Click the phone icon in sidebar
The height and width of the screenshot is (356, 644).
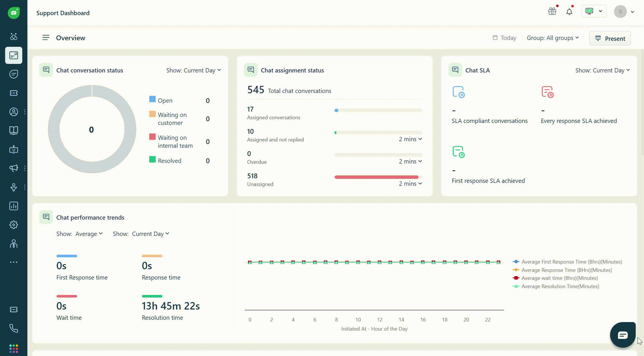[x=13, y=328]
